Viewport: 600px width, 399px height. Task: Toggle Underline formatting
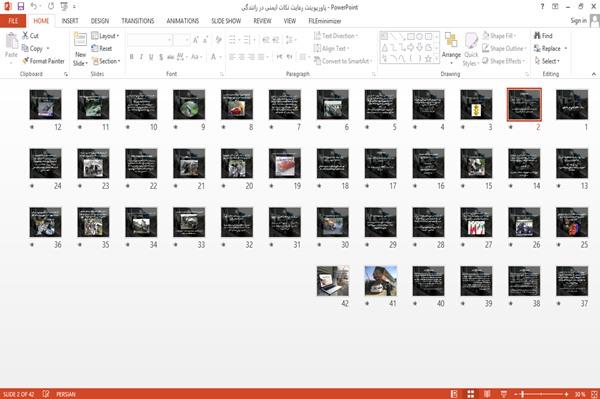tap(151, 57)
